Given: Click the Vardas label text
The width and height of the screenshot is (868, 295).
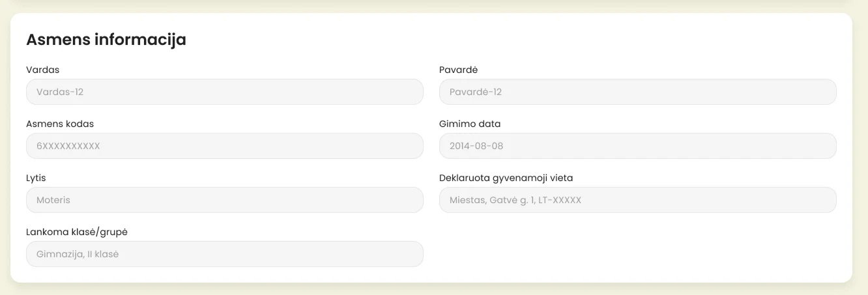Looking at the screenshot, I should (x=43, y=70).
